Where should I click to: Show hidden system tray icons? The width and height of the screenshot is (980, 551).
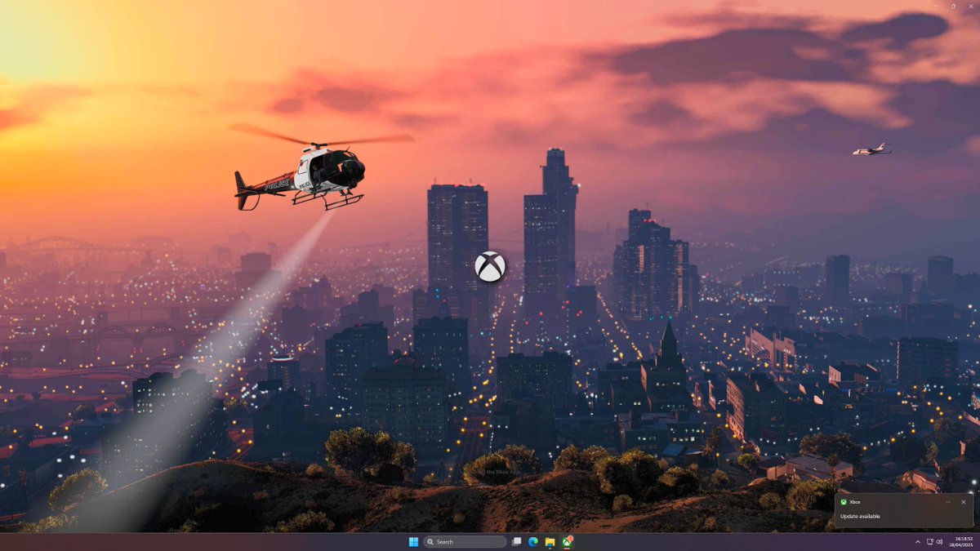click(x=917, y=542)
